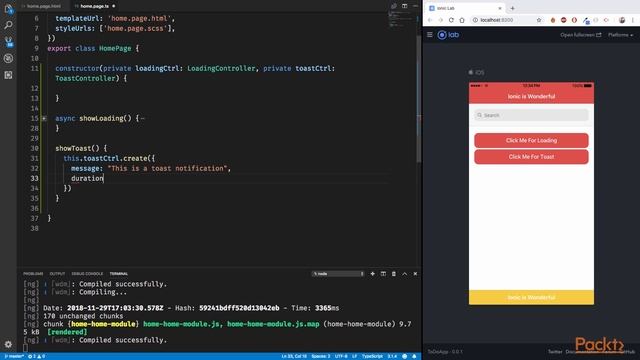The image size is (640, 360).
Task: Click the open changes icon in editor toolbar
Action: [394, 6]
